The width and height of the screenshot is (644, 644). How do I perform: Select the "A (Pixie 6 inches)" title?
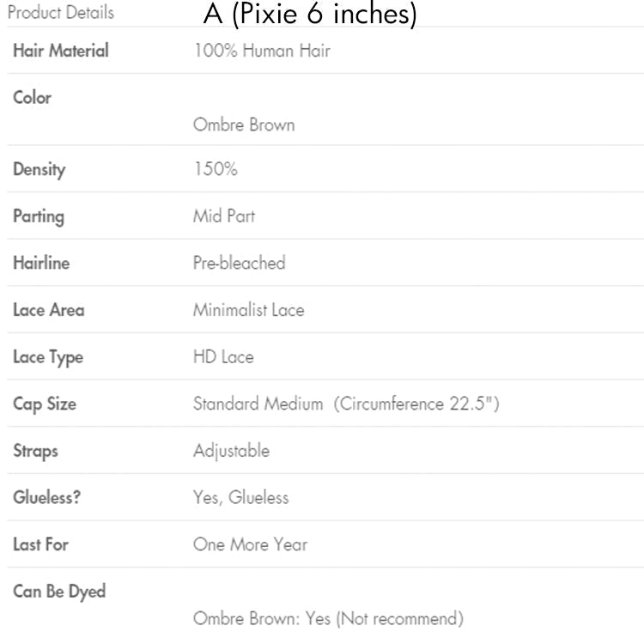coord(310,15)
